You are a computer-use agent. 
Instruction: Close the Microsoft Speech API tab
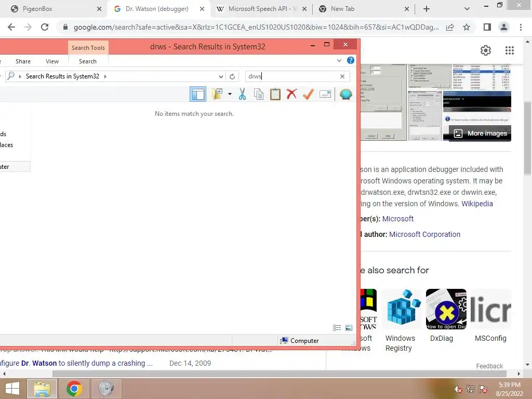[304, 9]
